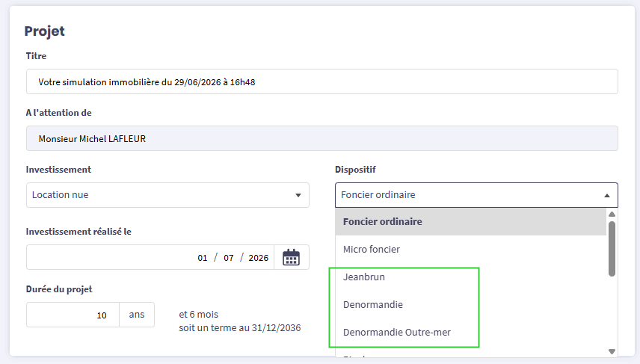Click the Titre input field

(322, 81)
